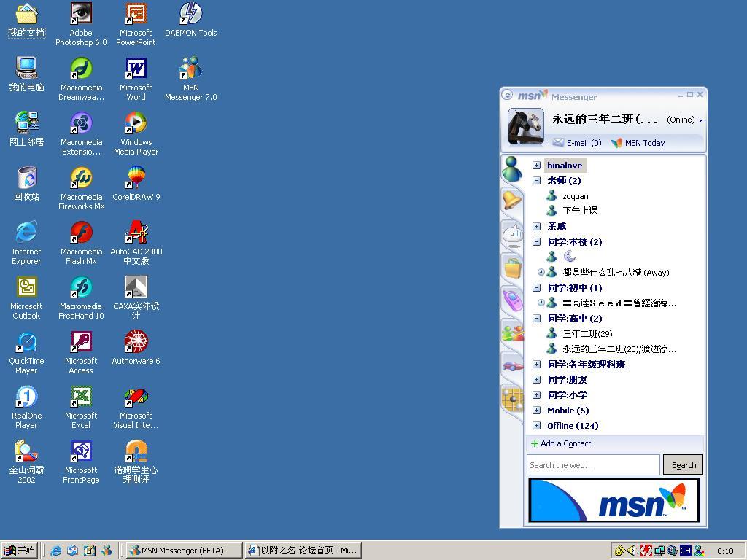Collapse the 同学:本校 (2) group
The image size is (747, 560).
pos(536,242)
